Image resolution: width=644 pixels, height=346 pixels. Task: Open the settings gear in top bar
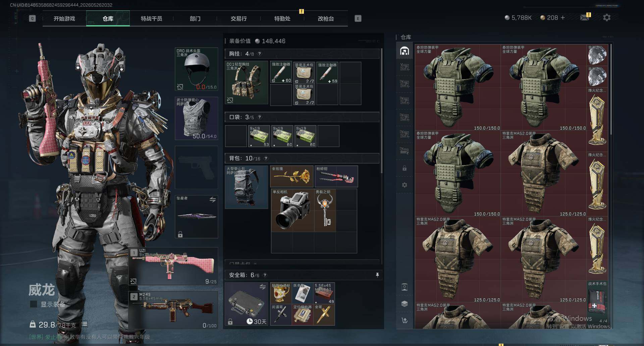606,17
